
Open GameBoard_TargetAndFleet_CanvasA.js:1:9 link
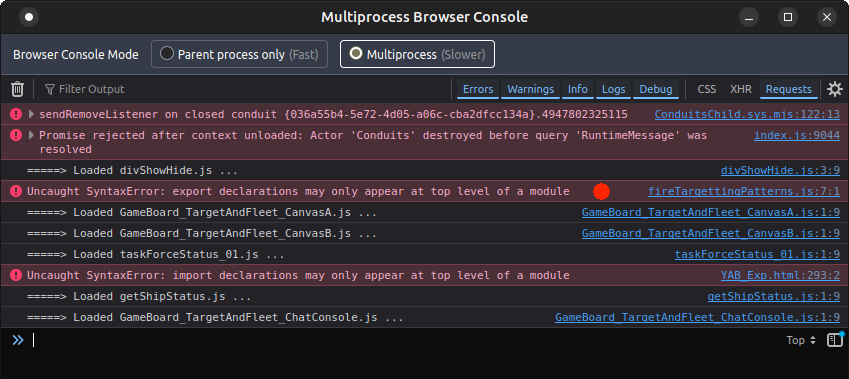coord(711,213)
